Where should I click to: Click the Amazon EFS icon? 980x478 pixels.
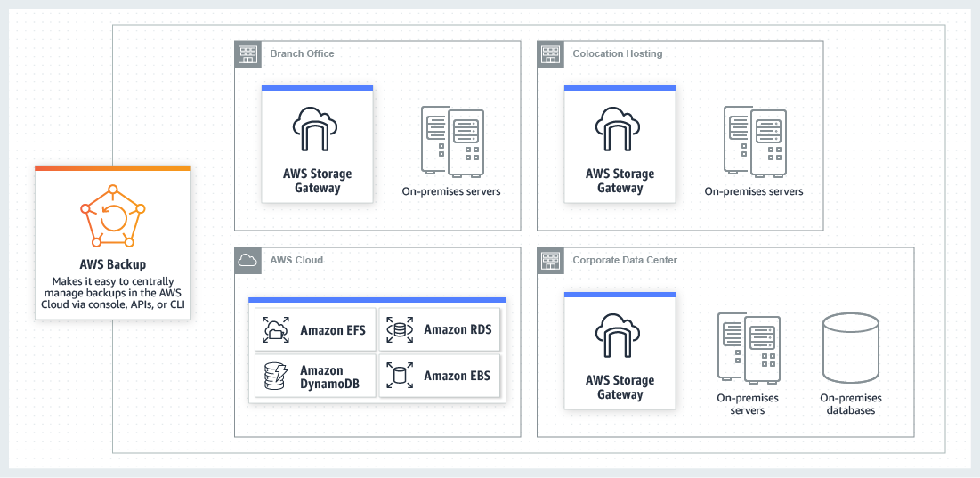(276, 329)
